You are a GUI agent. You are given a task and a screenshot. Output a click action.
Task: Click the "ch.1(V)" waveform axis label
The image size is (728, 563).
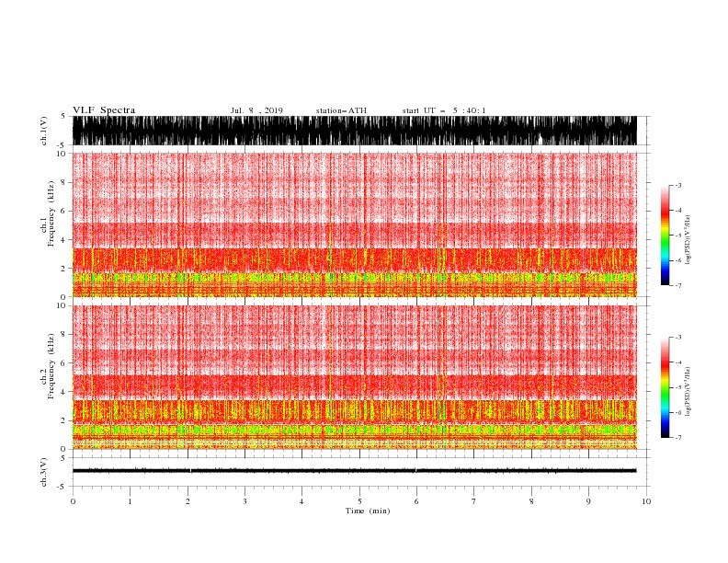pos(44,131)
